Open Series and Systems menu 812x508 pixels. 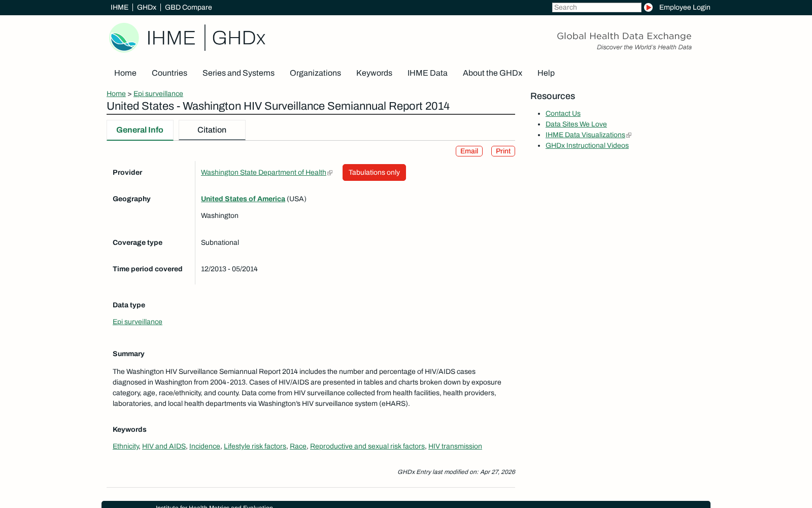pos(239,73)
